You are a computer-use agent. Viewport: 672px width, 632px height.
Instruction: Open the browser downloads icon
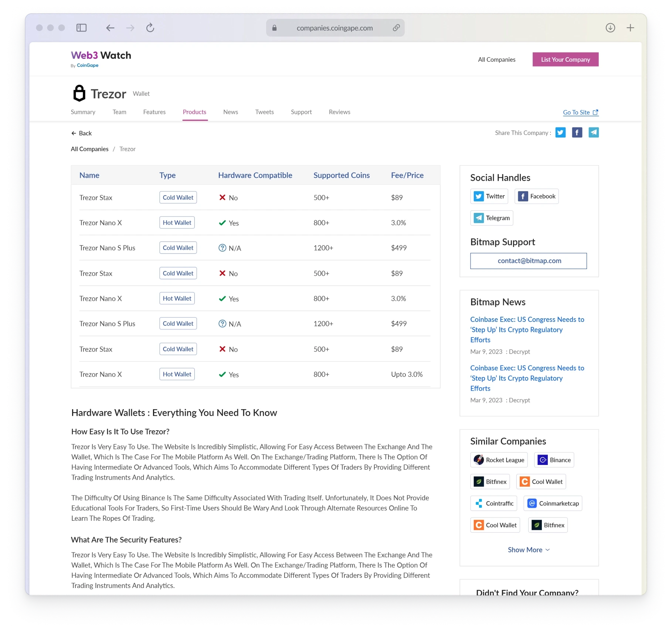[x=610, y=28]
